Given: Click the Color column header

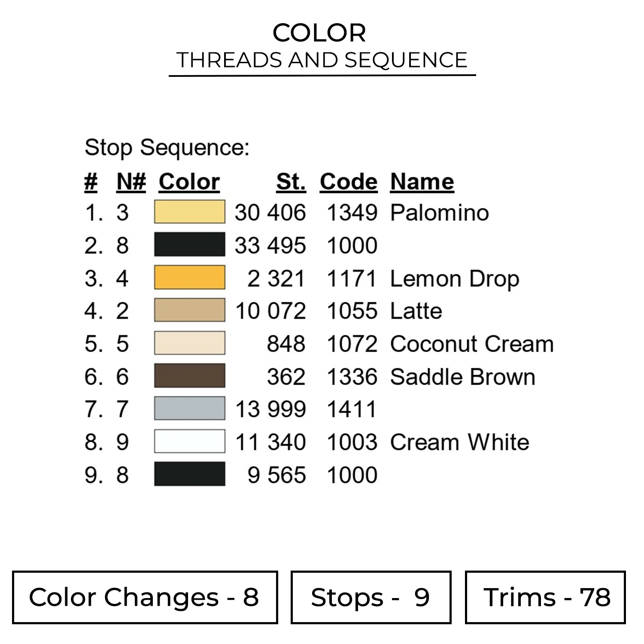Looking at the screenshot, I should pyautogui.click(x=189, y=182).
